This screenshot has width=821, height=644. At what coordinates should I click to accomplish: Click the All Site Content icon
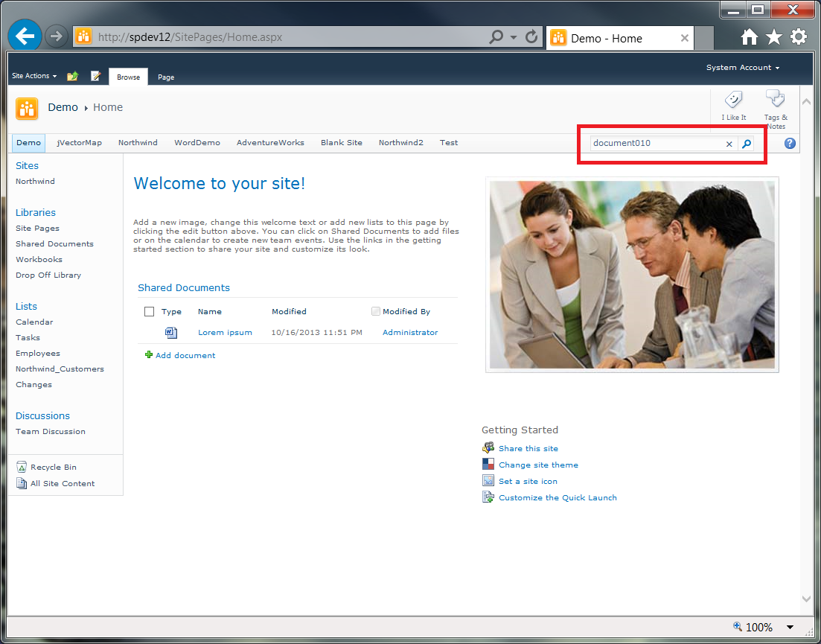[x=22, y=483]
